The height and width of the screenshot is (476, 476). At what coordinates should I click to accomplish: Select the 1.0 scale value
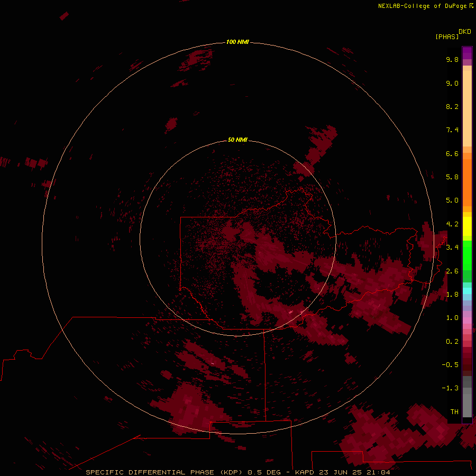tap(452, 318)
